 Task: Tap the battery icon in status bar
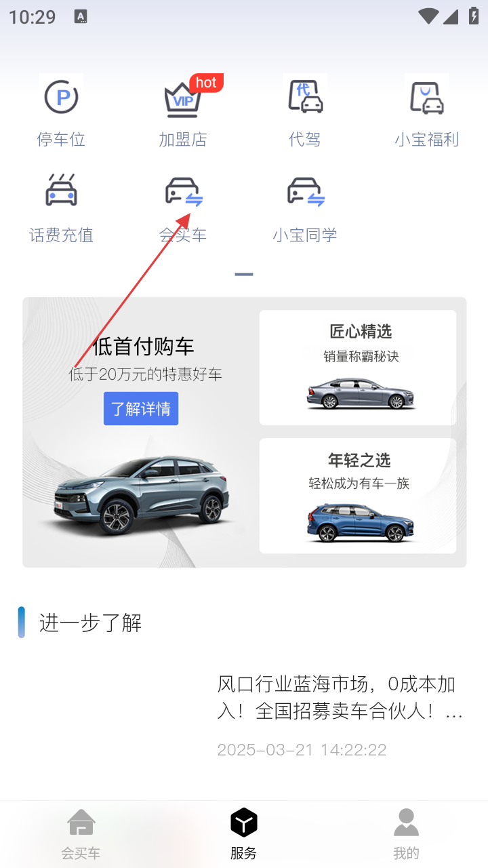(x=474, y=16)
